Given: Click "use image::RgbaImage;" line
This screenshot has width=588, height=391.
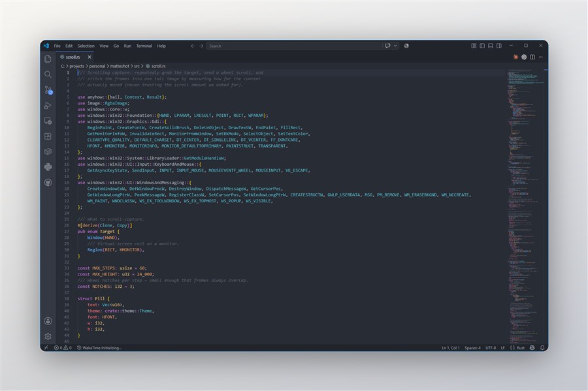Looking at the screenshot, I should pos(103,103).
